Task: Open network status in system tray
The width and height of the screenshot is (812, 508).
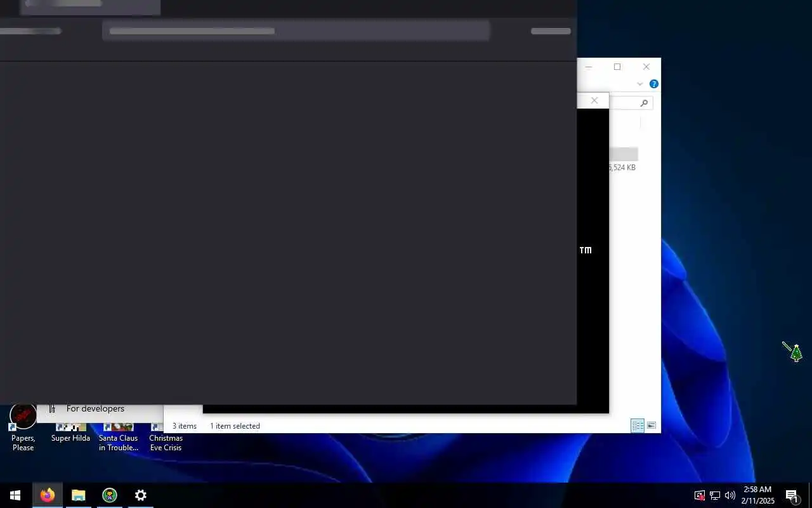Action: (715, 495)
